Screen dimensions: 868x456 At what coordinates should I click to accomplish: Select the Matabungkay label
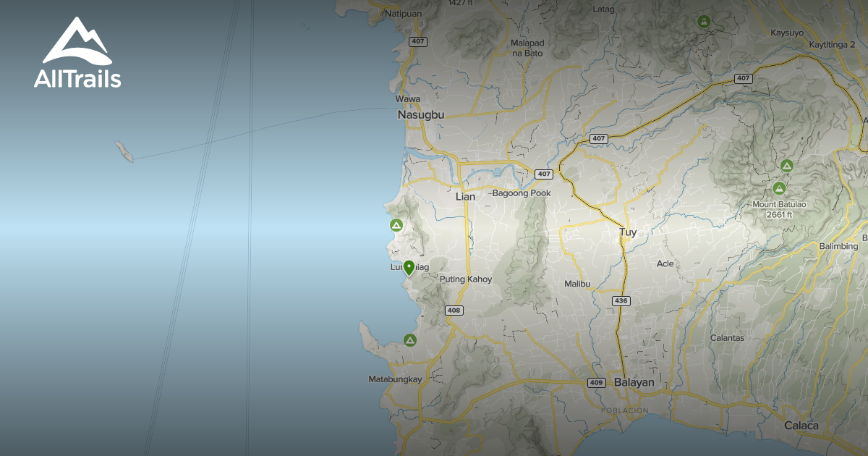point(396,378)
